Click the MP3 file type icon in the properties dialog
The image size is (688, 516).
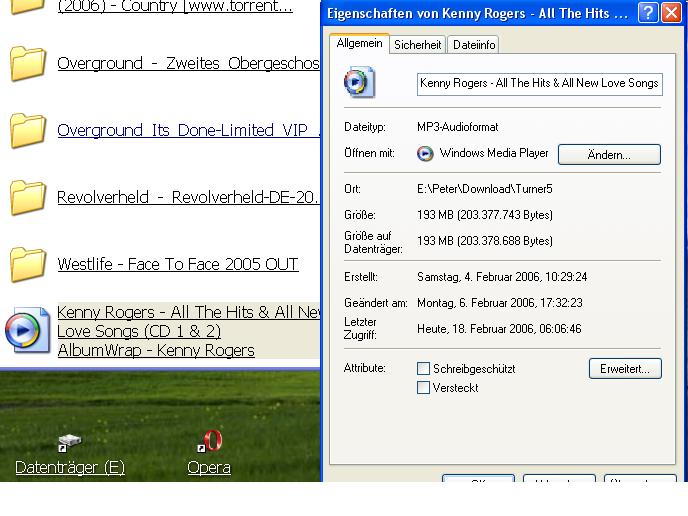coord(359,82)
